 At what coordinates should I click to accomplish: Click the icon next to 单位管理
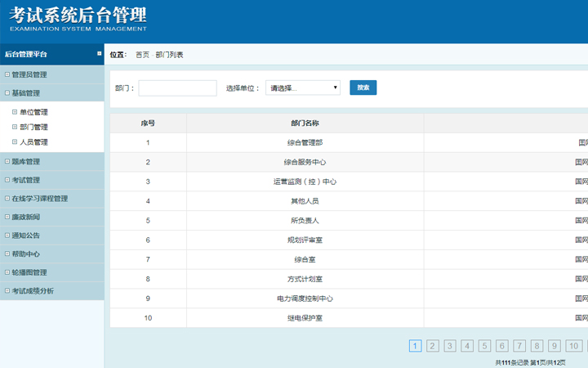coord(14,112)
